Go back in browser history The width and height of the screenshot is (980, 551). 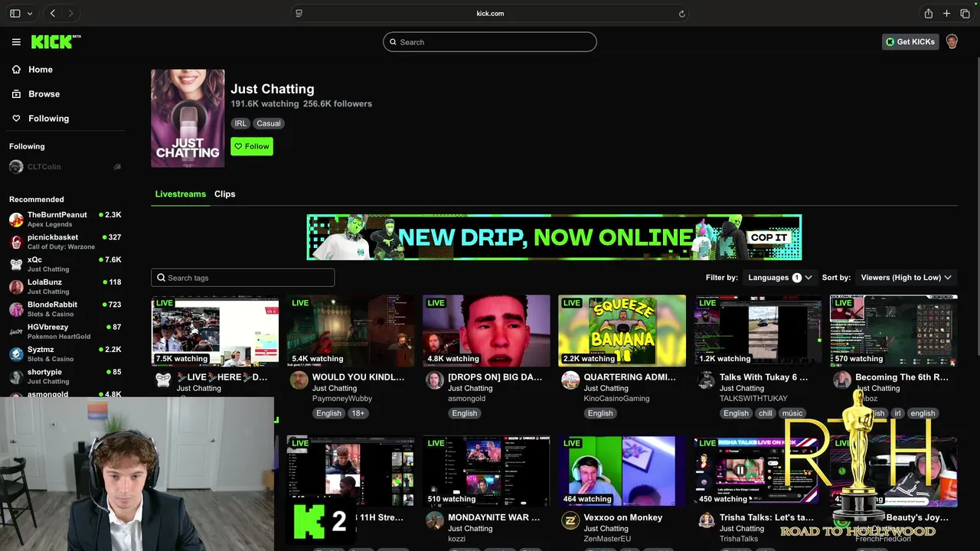coord(52,13)
